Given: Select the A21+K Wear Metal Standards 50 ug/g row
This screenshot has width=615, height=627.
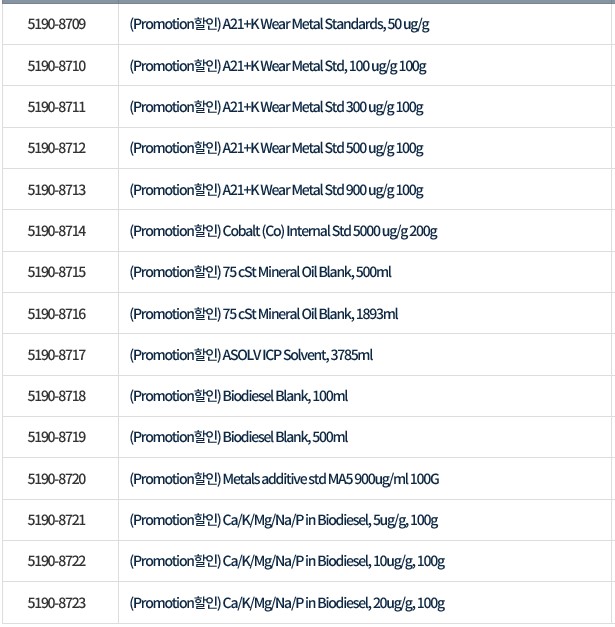Looking at the screenshot, I should click(280, 24).
